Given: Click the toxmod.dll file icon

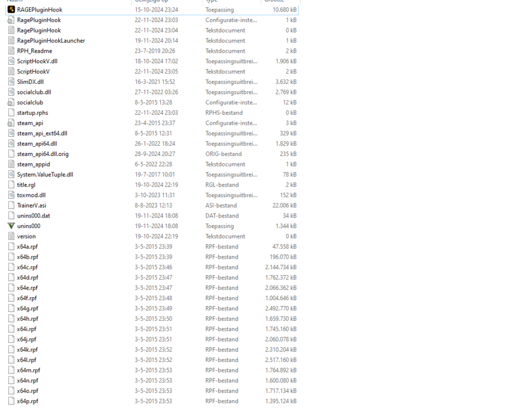Looking at the screenshot, I should [x=11, y=194].
